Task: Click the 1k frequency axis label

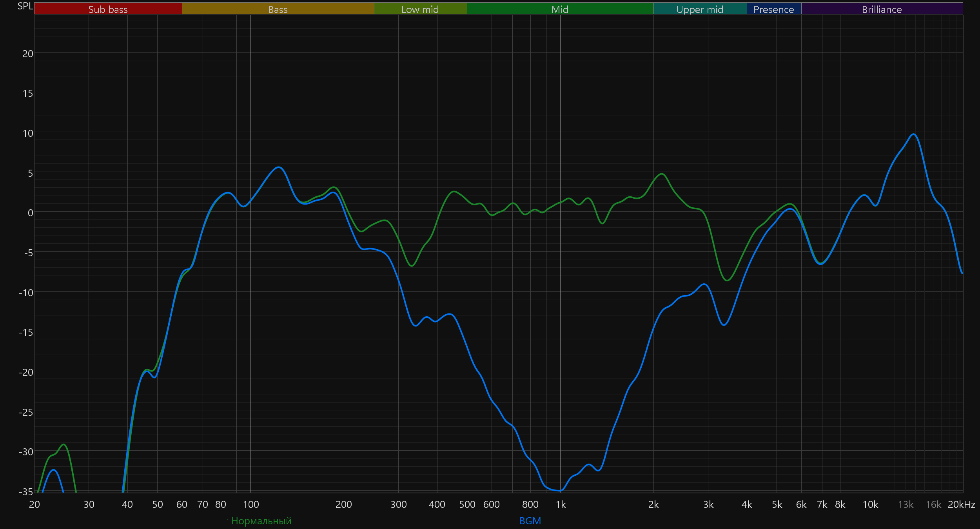Action: [x=561, y=505]
